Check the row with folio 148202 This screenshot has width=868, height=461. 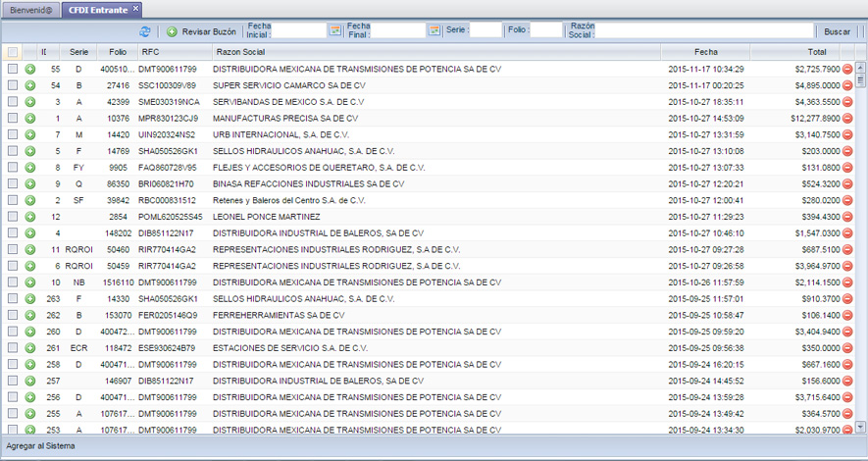tap(13, 233)
